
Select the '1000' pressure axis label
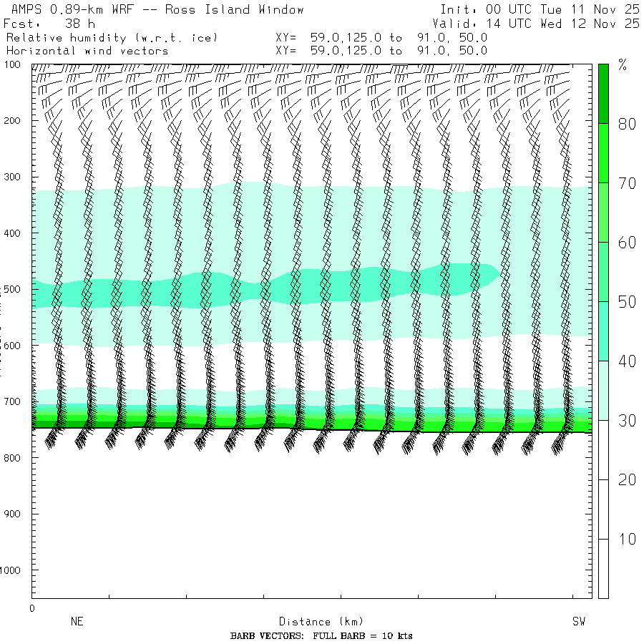(x=10, y=570)
